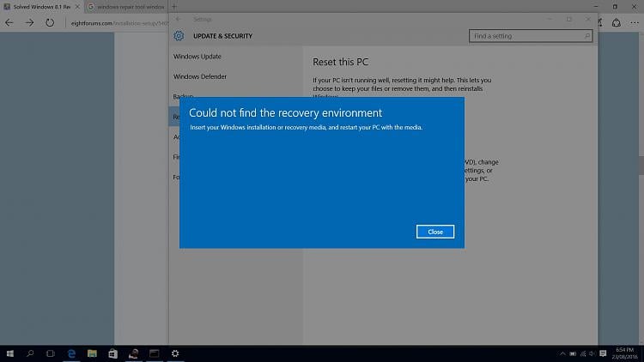The height and width of the screenshot is (362, 644).
Task: Refresh the Edge page
Action: coord(50,23)
